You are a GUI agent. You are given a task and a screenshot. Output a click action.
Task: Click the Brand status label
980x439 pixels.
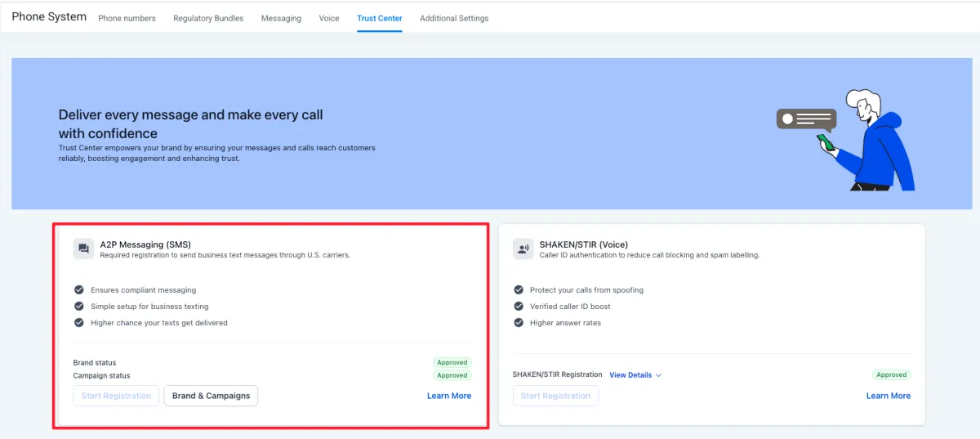click(x=95, y=363)
